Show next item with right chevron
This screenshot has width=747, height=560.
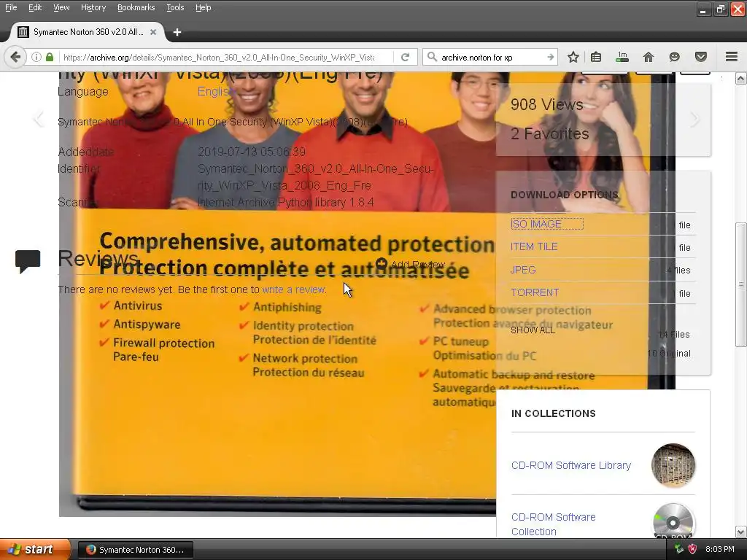[695, 119]
